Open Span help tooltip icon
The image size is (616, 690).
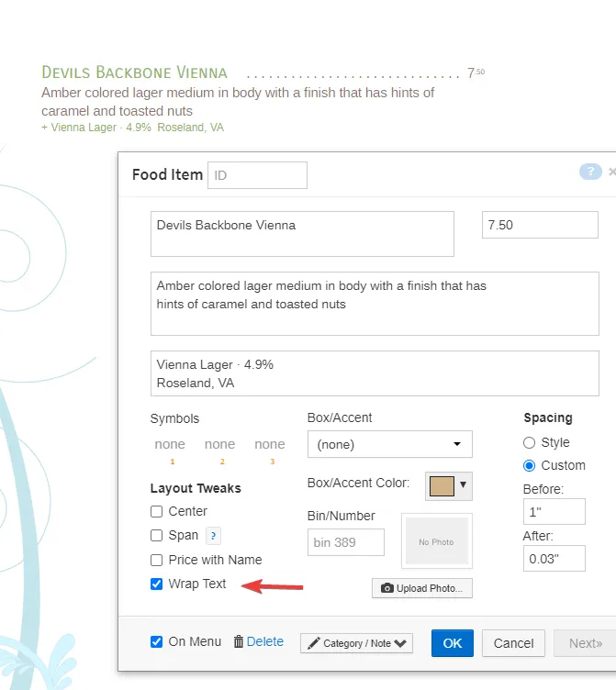213,536
